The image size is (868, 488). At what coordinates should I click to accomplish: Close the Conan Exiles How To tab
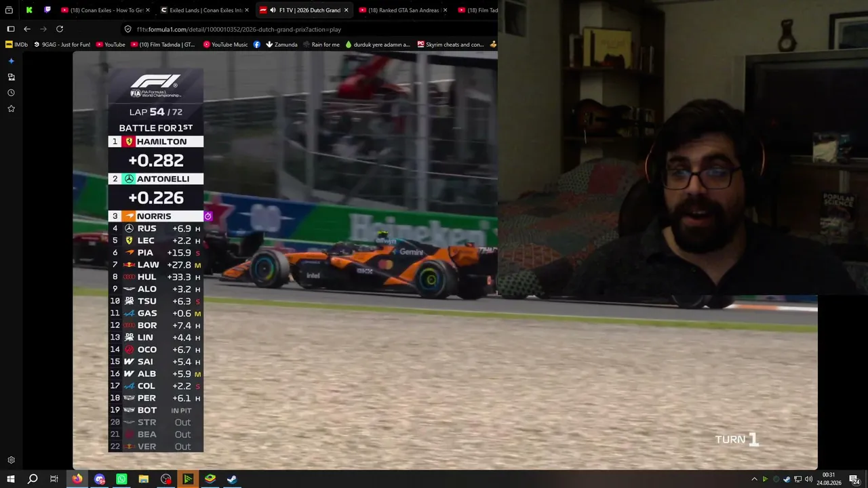tap(148, 10)
